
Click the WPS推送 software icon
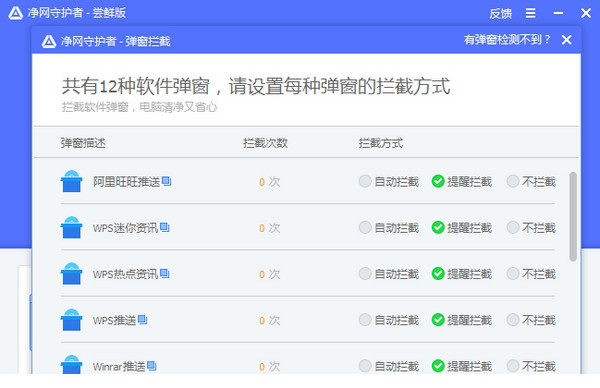(x=72, y=320)
